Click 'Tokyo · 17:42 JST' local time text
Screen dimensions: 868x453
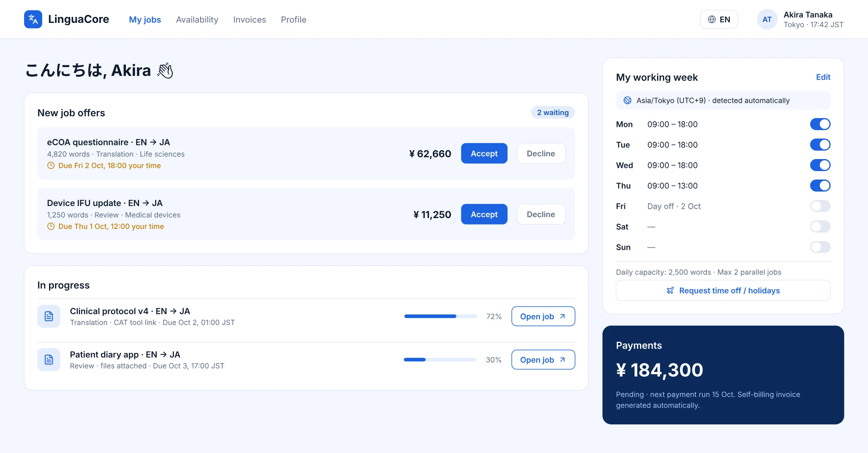click(x=813, y=25)
